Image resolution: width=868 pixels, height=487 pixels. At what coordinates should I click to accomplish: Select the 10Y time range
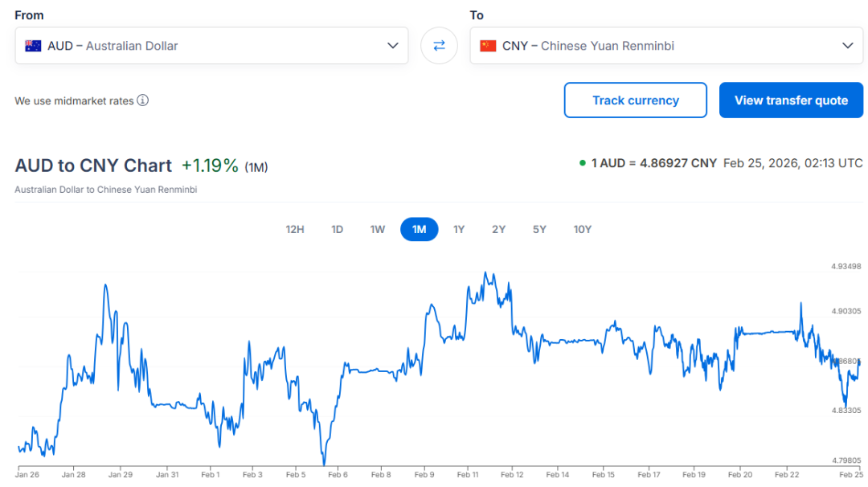point(583,229)
